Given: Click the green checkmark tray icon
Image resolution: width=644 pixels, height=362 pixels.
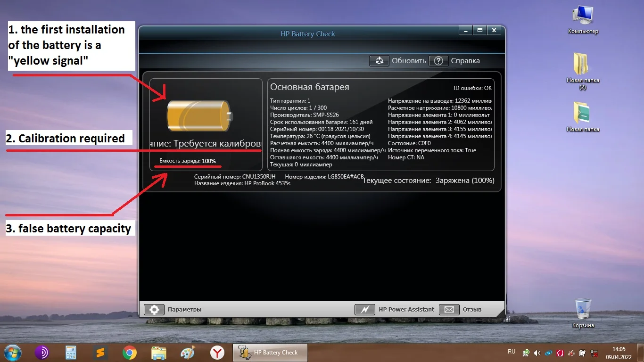Looking at the screenshot, I should tap(526, 353).
